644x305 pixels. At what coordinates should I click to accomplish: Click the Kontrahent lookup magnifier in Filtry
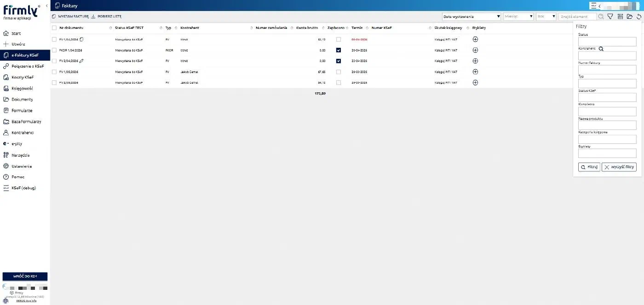(601, 48)
